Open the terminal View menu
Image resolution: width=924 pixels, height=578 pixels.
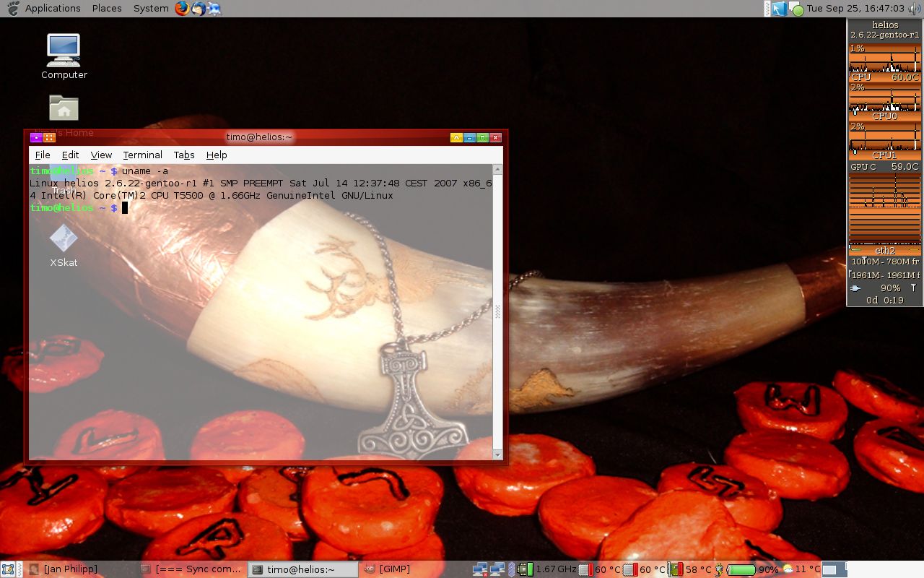pos(101,155)
